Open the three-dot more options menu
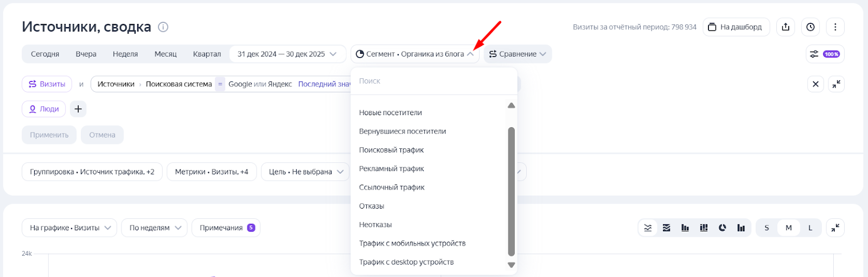This screenshot has width=868, height=277. pos(835,27)
